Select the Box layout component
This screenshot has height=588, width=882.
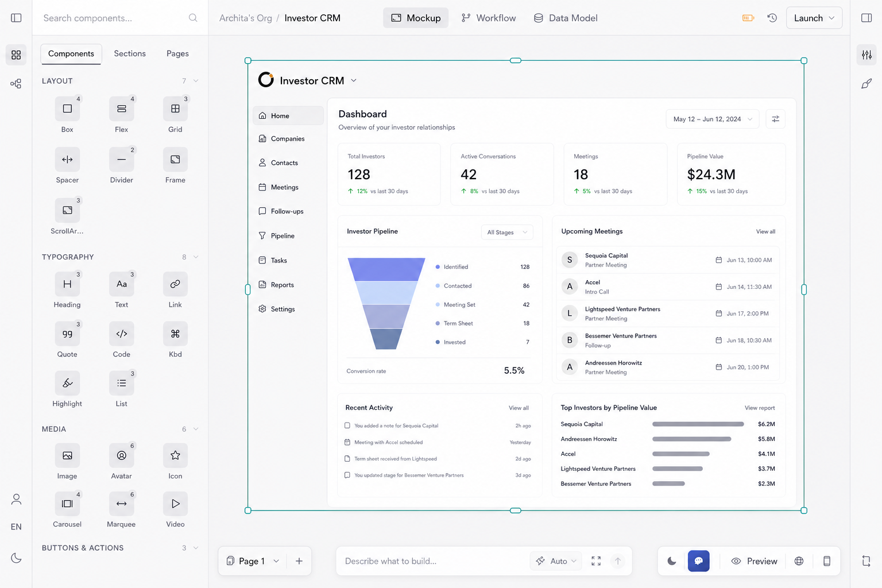[67, 109]
